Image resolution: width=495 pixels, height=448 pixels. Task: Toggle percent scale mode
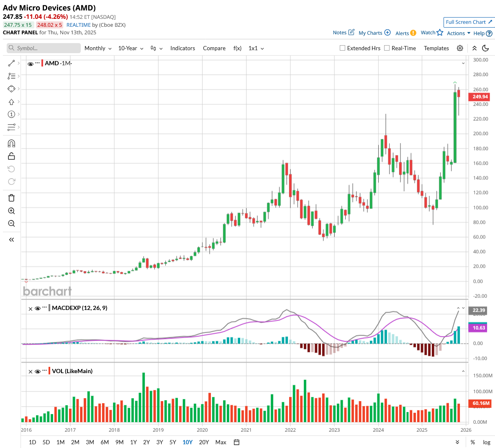(472, 442)
